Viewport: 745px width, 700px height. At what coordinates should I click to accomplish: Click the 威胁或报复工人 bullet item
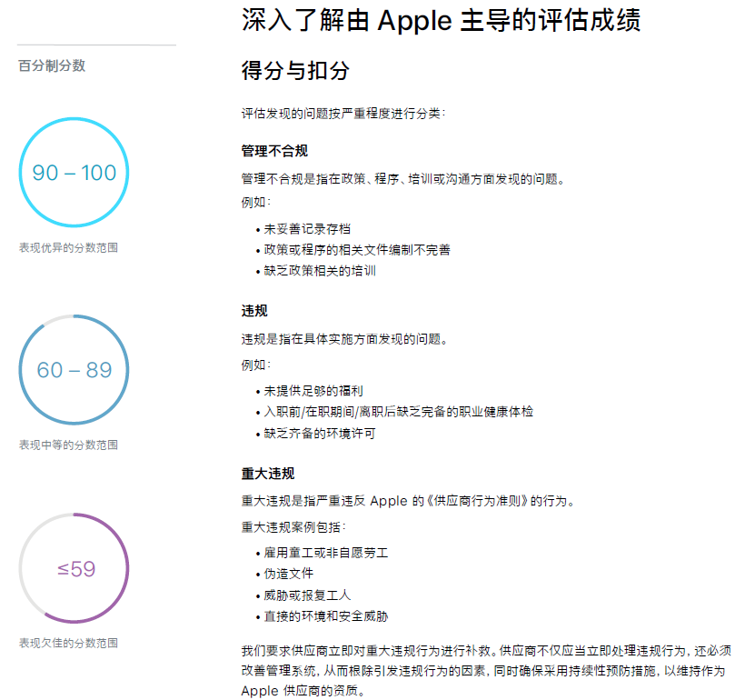coord(307,595)
